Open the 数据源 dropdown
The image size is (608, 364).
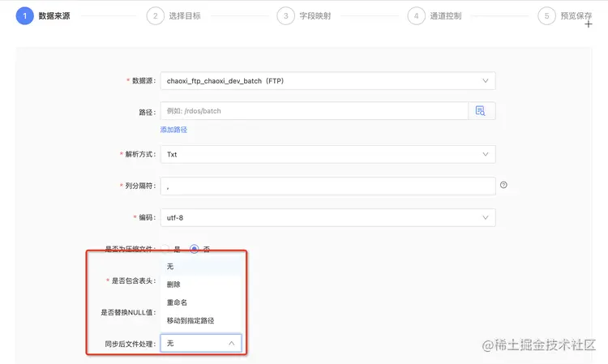pos(328,80)
